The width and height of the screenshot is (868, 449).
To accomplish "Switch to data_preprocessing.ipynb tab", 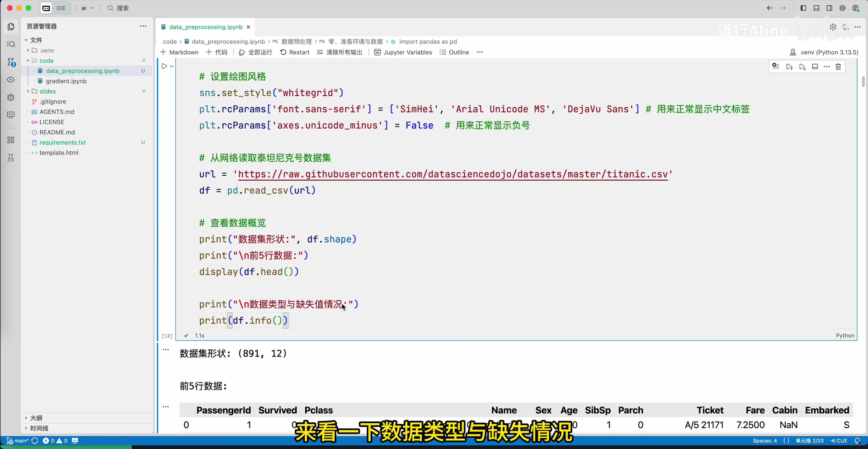I will point(206,27).
